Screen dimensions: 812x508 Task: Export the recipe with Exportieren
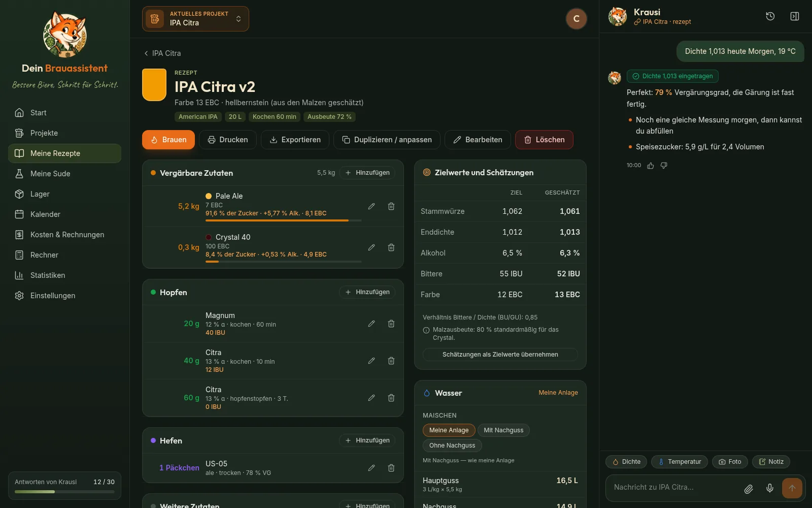pos(295,140)
